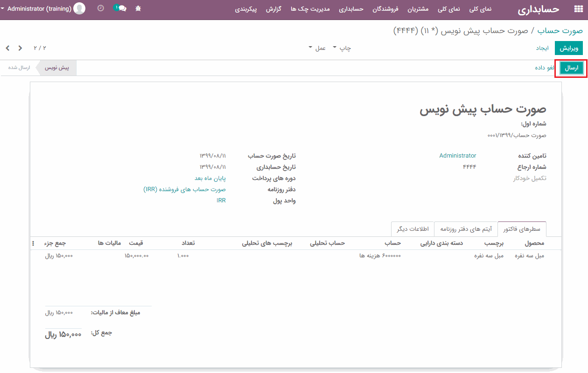The image size is (588, 373).
Task: Open پایان ماه بعد payment term link
Action: click(x=210, y=178)
